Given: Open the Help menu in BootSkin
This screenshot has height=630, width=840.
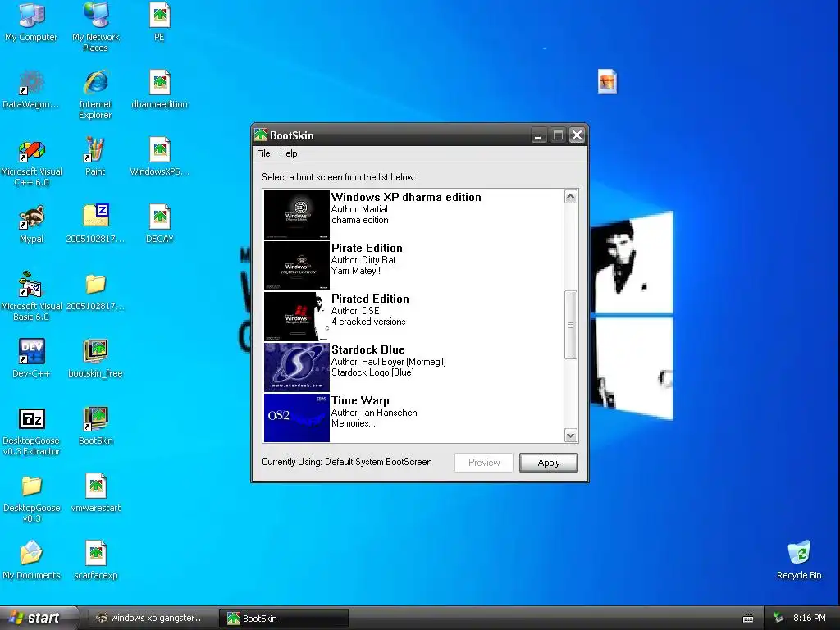Looking at the screenshot, I should click(288, 153).
